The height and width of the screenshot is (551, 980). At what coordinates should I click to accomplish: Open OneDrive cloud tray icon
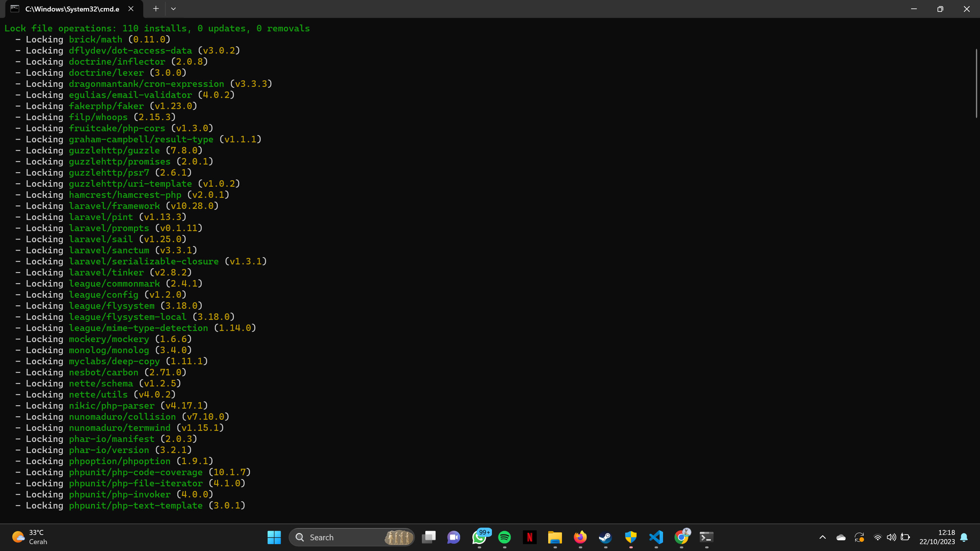[x=841, y=537]
